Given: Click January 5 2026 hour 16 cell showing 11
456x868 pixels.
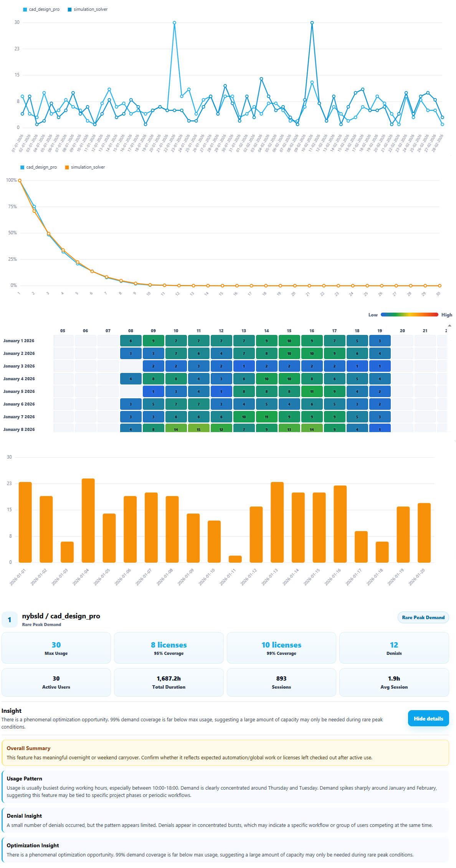Looking at the screenshot, I should coord(312,391).
